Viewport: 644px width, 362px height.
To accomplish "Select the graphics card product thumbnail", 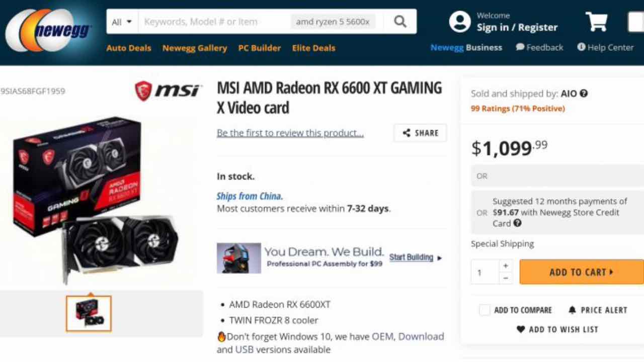I will click(x=89, y=314).
